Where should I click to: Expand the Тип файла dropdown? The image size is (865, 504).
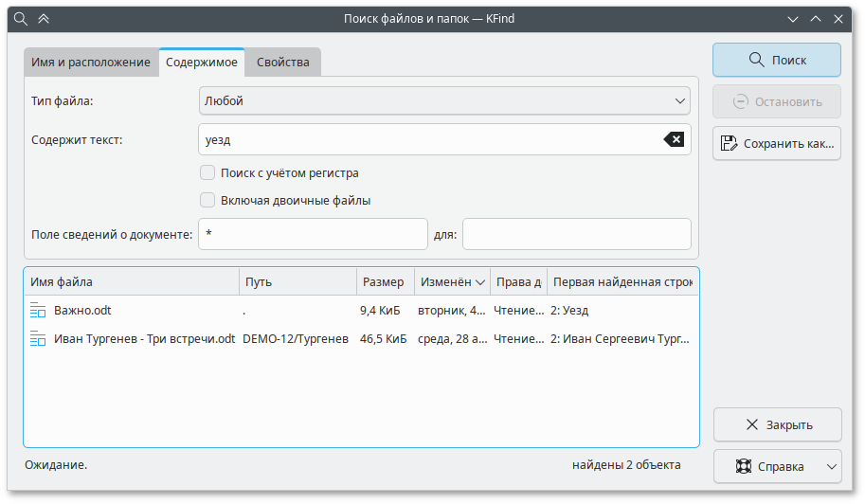[443, 100]
